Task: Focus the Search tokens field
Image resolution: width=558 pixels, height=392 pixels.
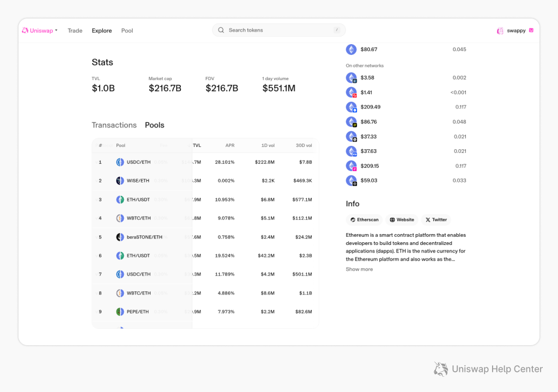Action: (278, 30)
